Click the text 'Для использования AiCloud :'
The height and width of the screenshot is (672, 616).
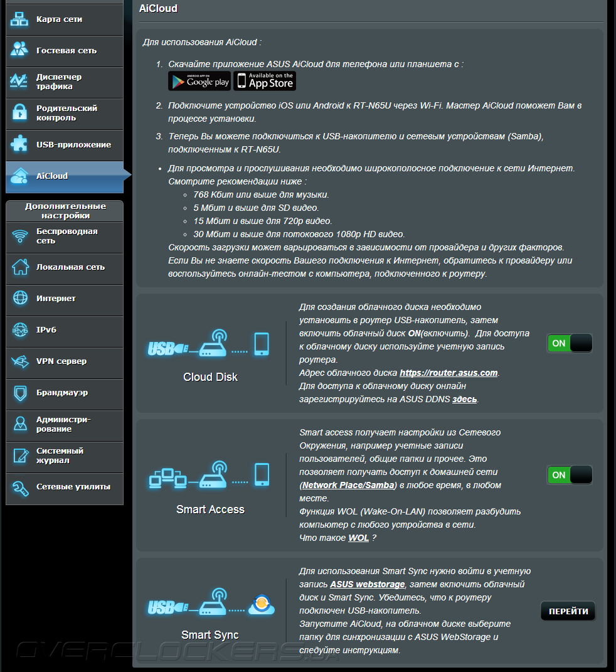(202, 43)
